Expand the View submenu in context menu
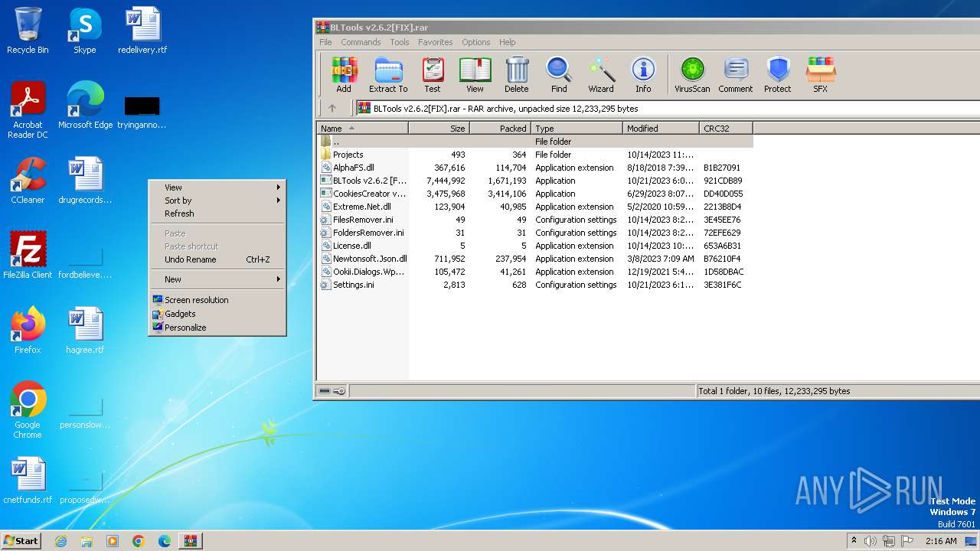This screenshot has width=980, height=551. pyautogui.click(x=217, y=187)
